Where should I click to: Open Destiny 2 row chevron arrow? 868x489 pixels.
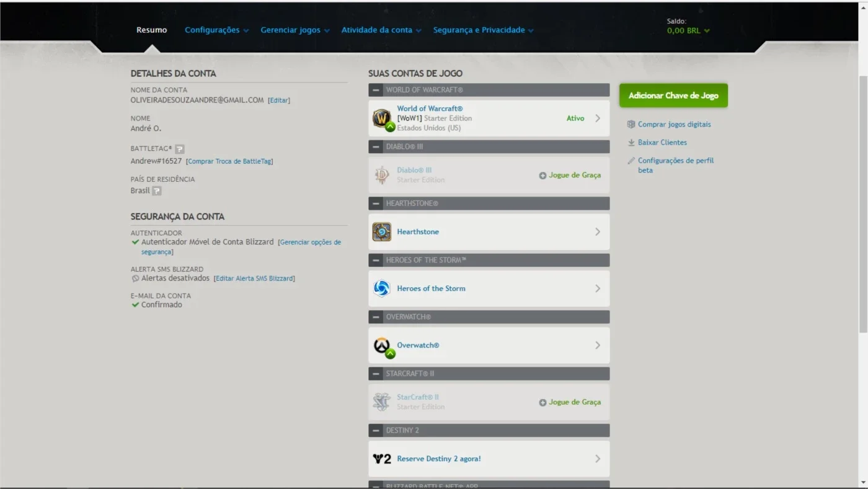[x=598, y=459]
